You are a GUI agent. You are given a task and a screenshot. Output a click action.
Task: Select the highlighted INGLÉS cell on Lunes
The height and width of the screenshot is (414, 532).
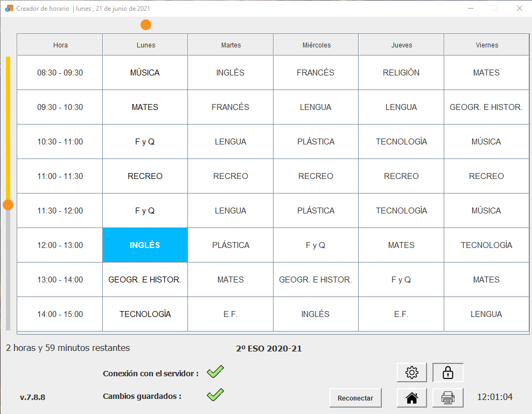(x=145, y=245)
